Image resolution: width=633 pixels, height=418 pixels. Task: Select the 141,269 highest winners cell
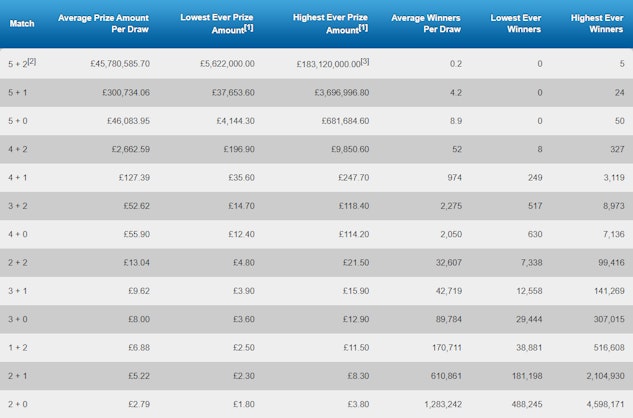point(610,291)
